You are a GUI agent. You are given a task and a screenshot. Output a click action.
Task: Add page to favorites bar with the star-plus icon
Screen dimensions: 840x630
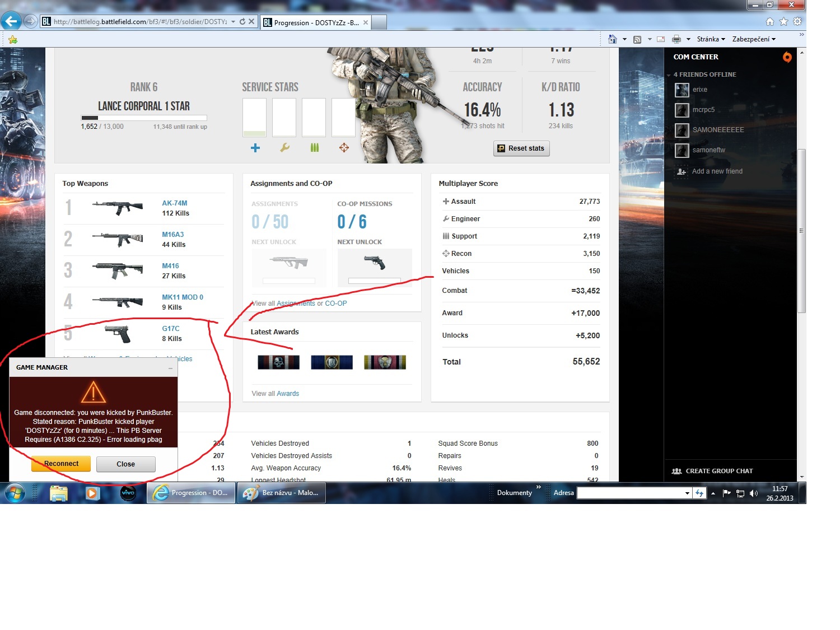click(13, 39)
